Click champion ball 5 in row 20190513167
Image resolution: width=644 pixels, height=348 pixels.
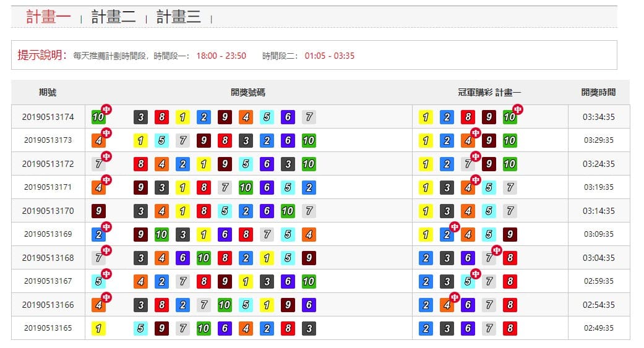pos(98,281)
